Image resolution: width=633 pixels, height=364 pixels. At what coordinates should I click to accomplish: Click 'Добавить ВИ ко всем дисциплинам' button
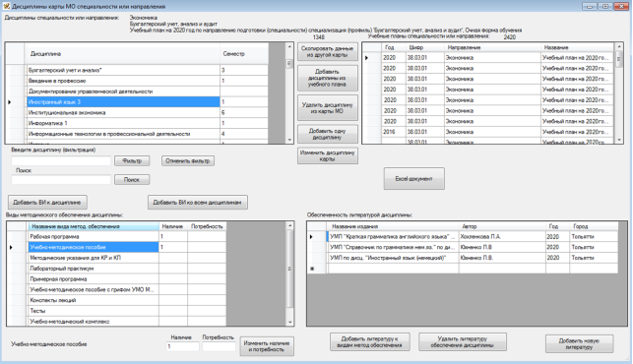[198, 203]
